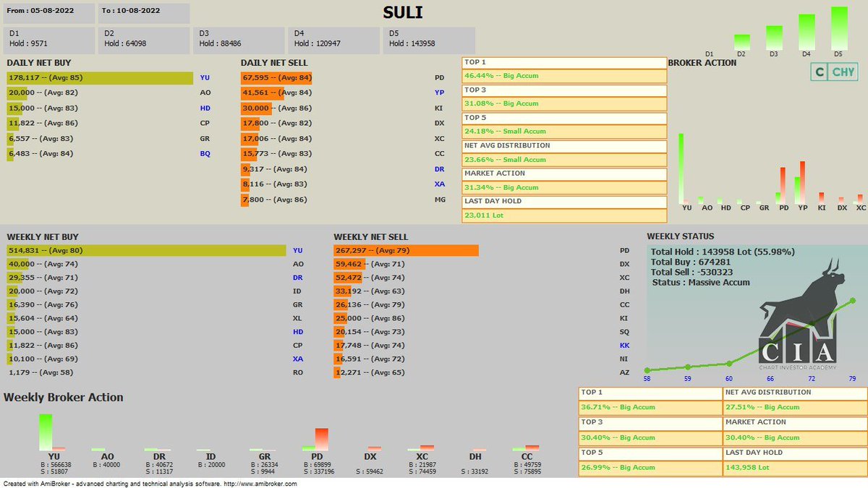Viewport: 868px width, 488px height.
Task: Click the SULI ticker title
Action: 403,12
